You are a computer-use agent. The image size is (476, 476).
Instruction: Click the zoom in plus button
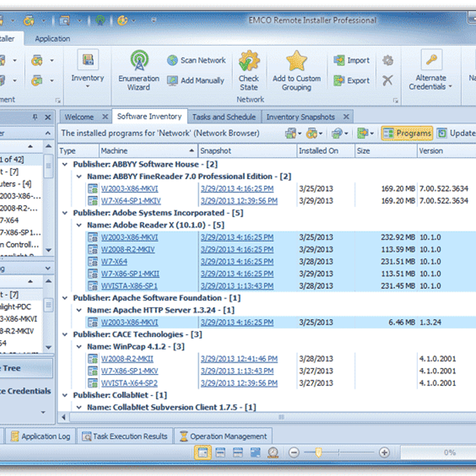[x=384, y=452]
